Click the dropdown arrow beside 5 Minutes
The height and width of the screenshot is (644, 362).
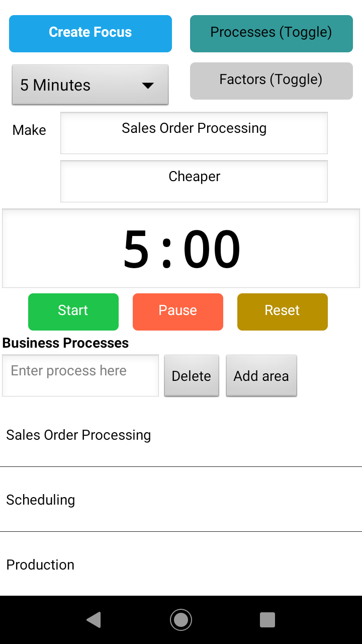coord(148,86)
